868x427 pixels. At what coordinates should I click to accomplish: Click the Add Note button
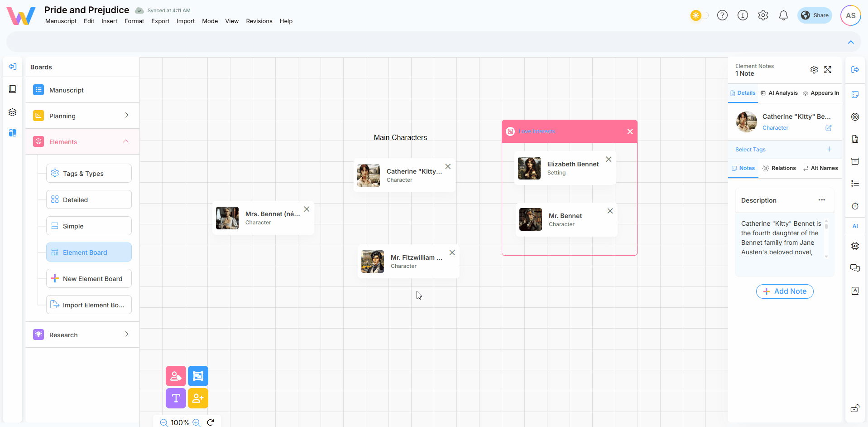tap(785, 291)
